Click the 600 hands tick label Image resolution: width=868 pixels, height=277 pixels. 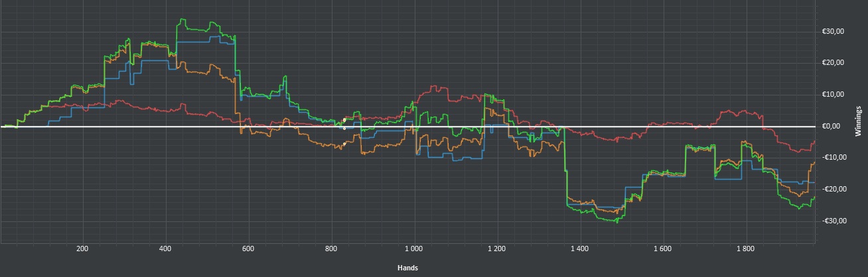click(x=248, y=250)
